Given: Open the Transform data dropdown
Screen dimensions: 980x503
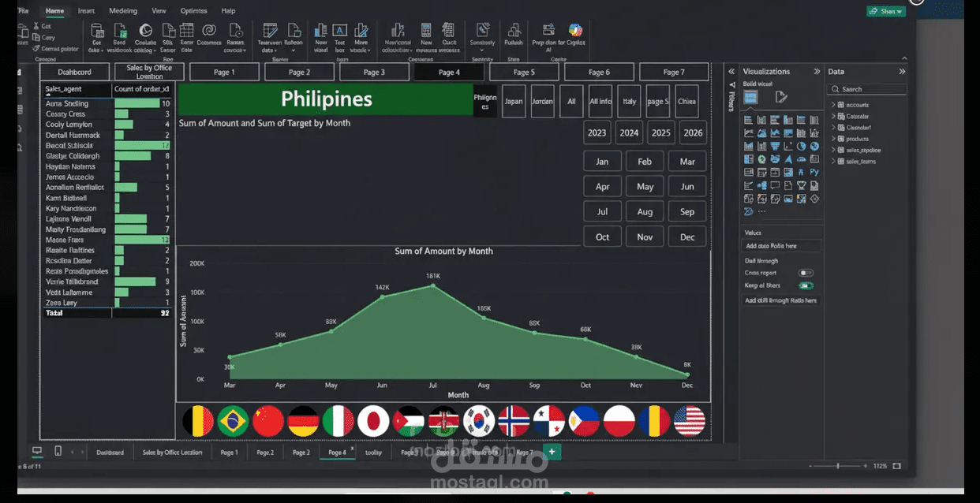Looking at the screenshot, I should 269,46.
